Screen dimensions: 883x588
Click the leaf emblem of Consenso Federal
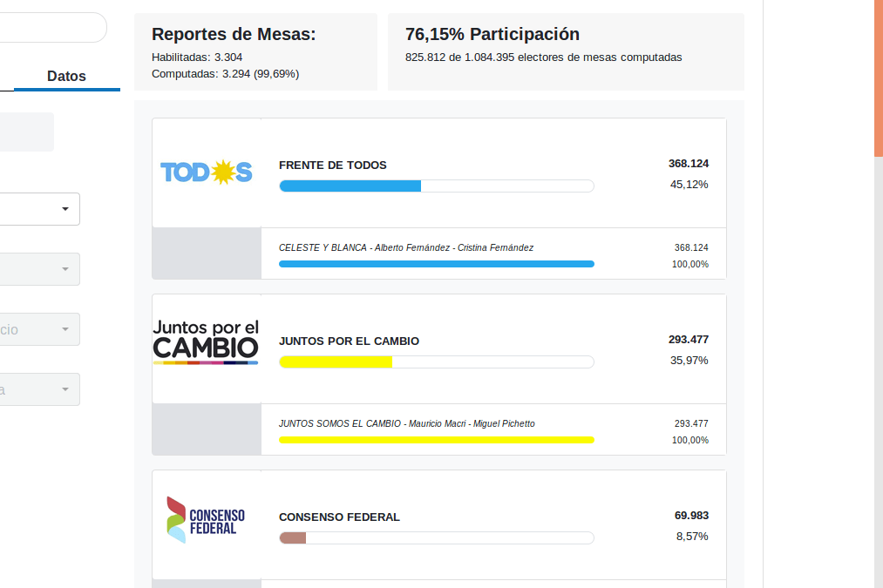(x=176, y=520)
